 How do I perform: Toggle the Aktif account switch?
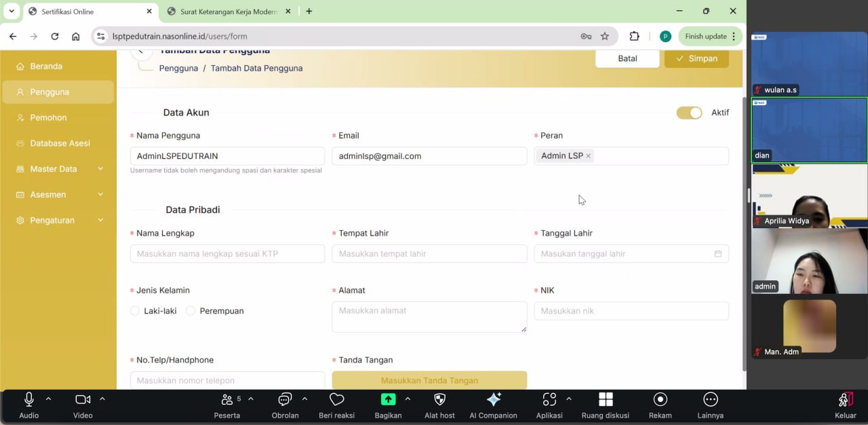click(689, 113)
